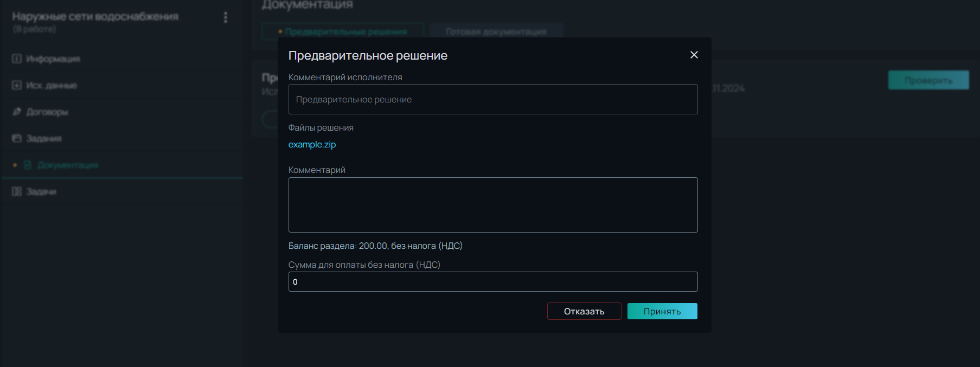Click the Задачи board icon
Viewport: 980px width, 367px height.
point(17,191)
